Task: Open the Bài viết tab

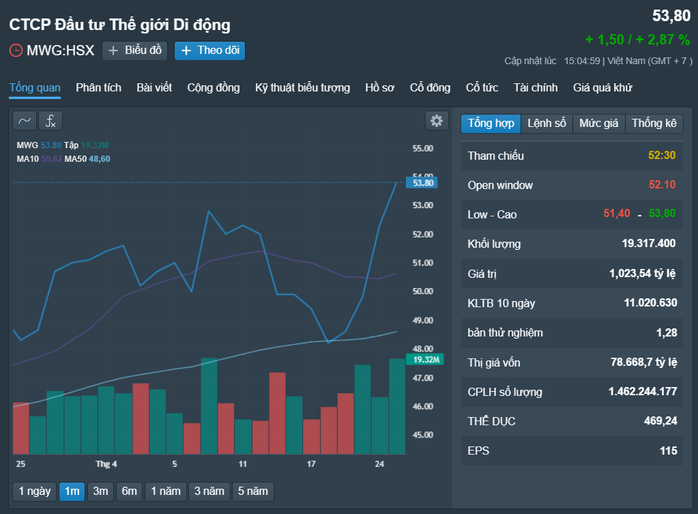Action: click(154, 88)
